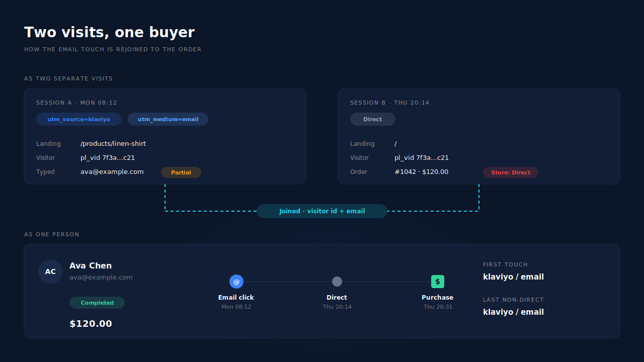Click the "Order" row label in Session B

pyautogui.click(x=359, y=172)
